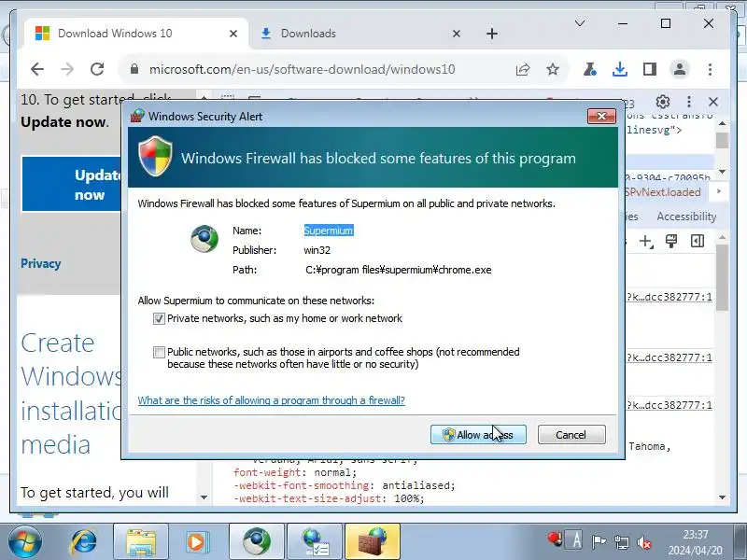The height and width of the screenshot is (560, 747).
Task: Click the Supermium program icon in dialog
Action: (x=204, y=239)
